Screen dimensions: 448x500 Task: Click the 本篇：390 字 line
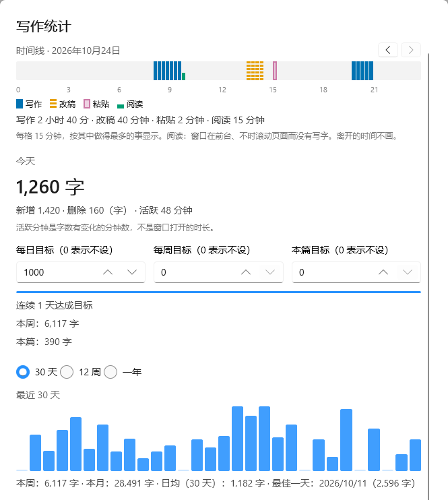click(44, 342)
